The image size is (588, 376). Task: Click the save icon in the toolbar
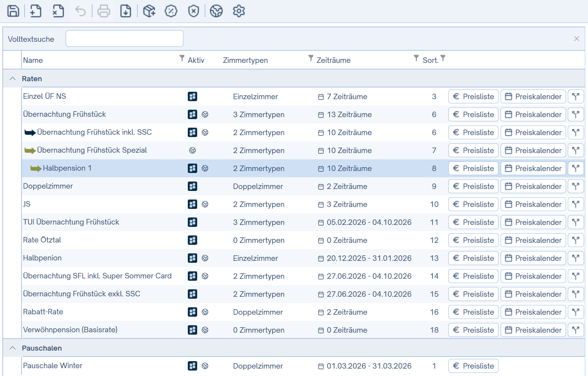[x=13, y=11]
